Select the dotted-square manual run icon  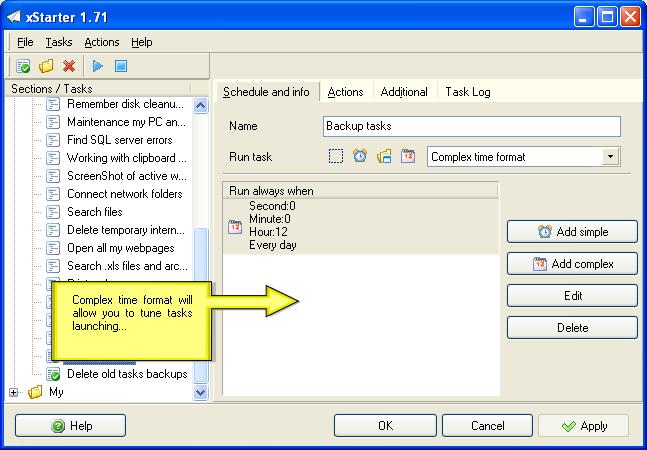coord(335,157)
